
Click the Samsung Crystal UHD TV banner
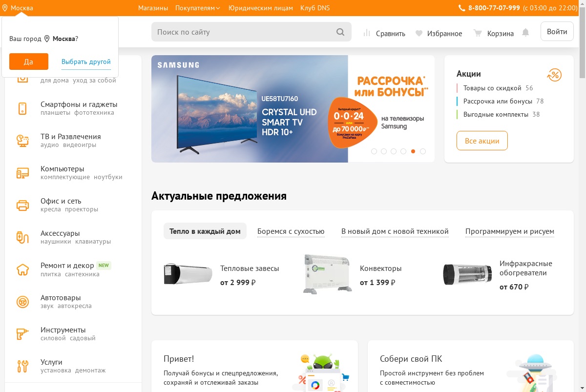pyautogui.click(x=293, y=109)
